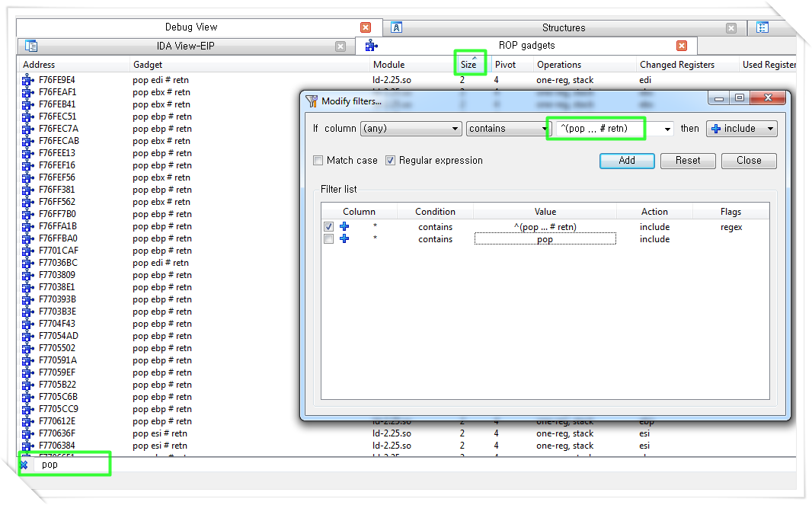This screenshot has height=505, width=812.
Task: Click the grid icon in the top-right corner
Action: pyautogui.click(x=763, y=27)
